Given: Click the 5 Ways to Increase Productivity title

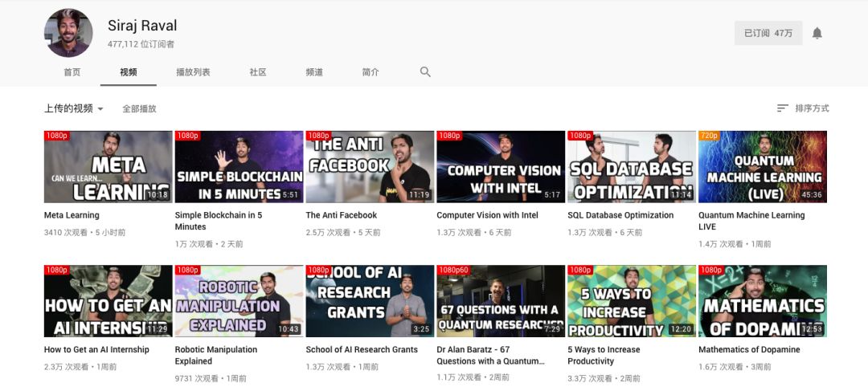Looking at the screenshot, I should [x=604, y=355].
